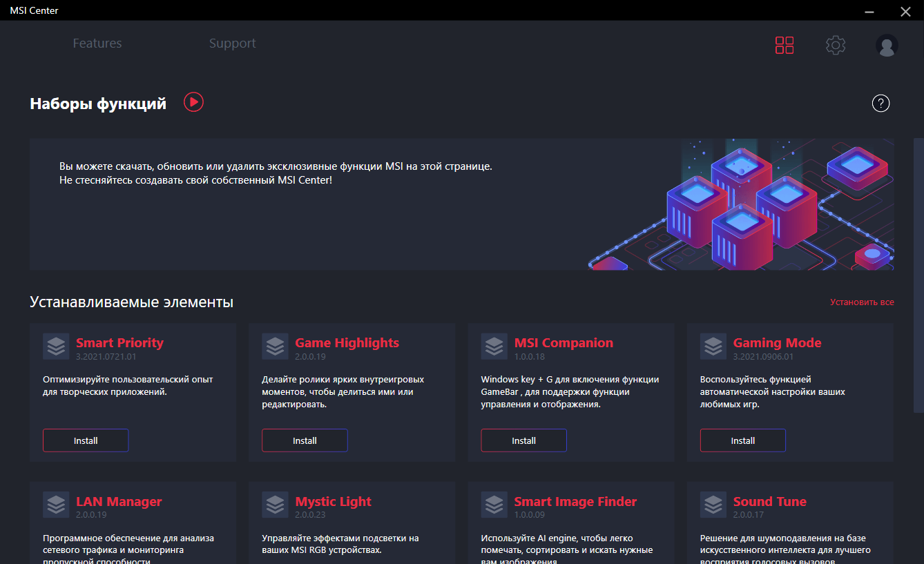
Task: Click the MSI Companion layers icon
Action: (x=494, y=347)
